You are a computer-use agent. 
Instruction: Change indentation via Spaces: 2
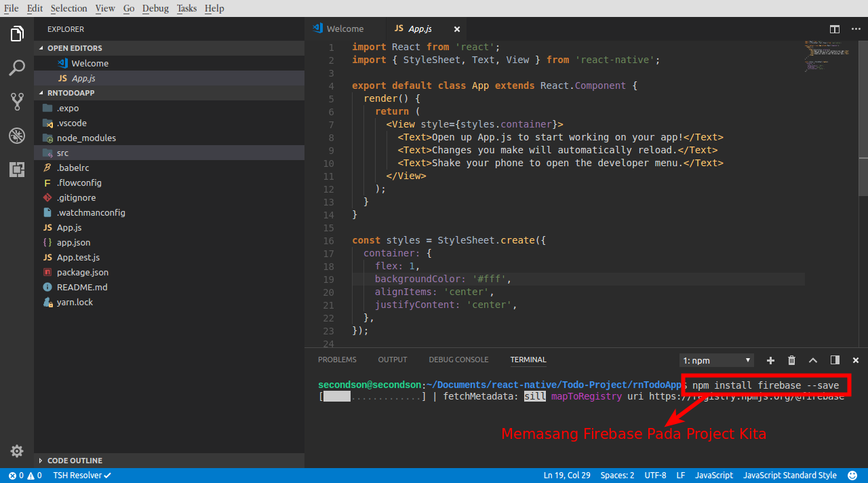click(x=618, y=476)
